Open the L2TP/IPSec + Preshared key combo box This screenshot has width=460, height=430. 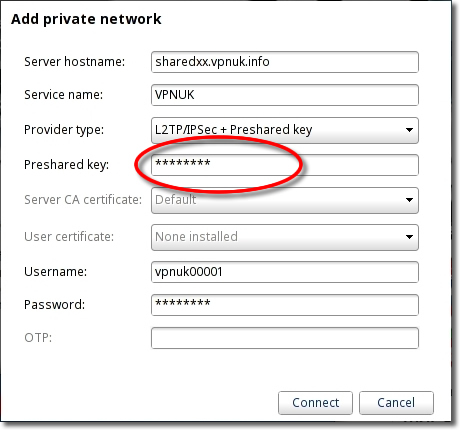(x=285, y=130)
